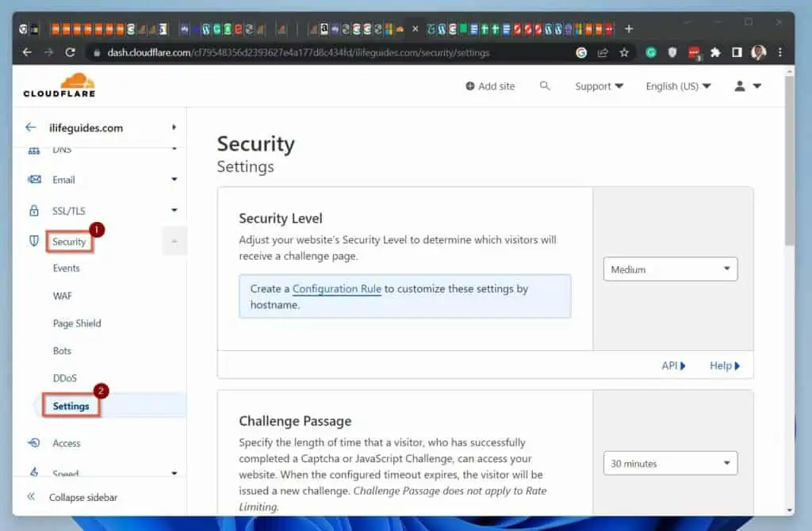Image resolution: width=812 pixels, height=531 pixels.
Task: Open the user account icon menu
Action: 747,86
